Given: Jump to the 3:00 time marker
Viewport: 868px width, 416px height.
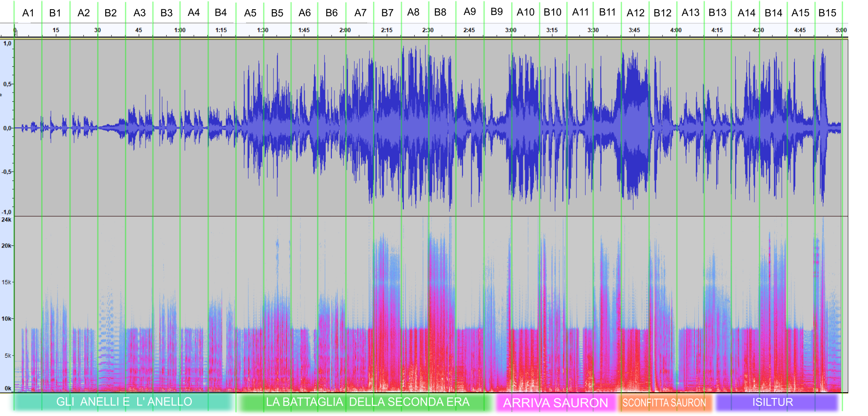Looking at the screenshot, I should tap(511, 30).
